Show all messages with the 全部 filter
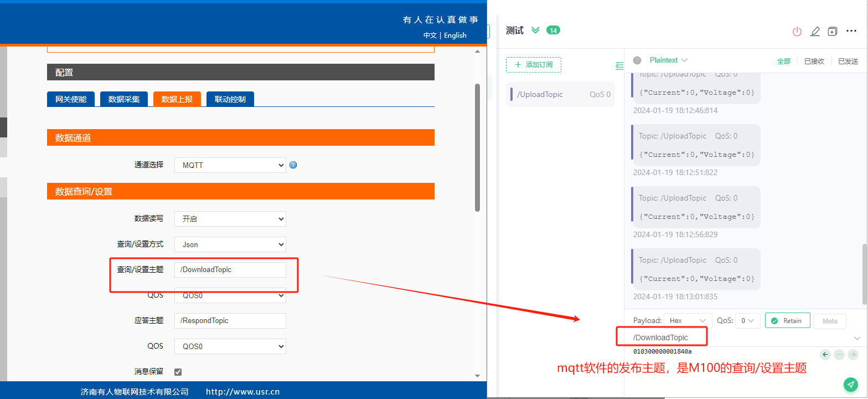Viewport: 868px width, 399px height. (784, 61)
